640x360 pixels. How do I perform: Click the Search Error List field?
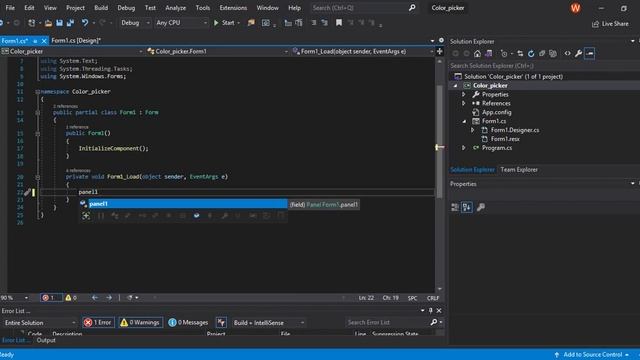[x=387, y=322]
